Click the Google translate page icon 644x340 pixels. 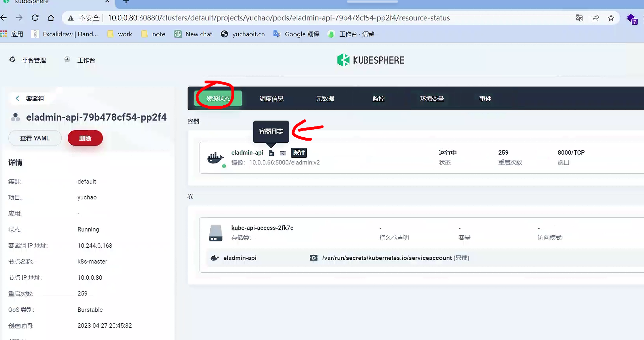[579, 18]
